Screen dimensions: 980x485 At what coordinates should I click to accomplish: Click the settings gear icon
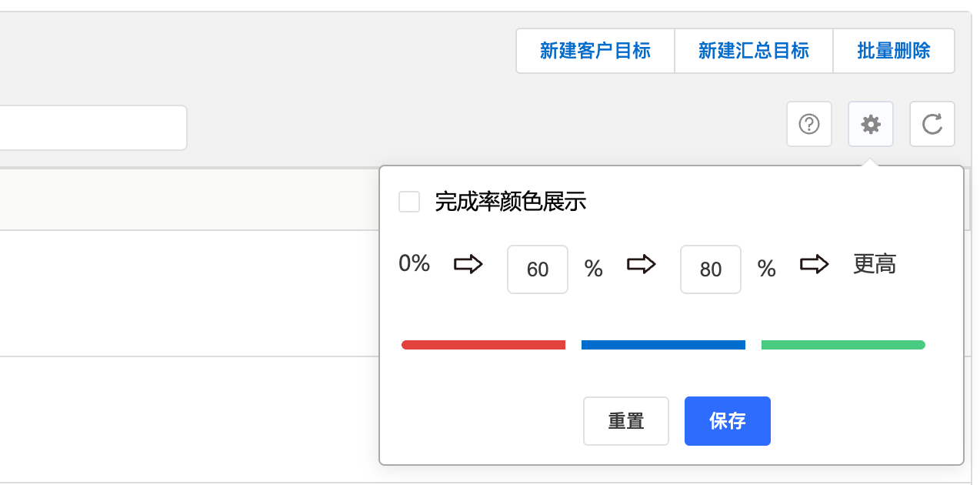[x=870, y=124]
